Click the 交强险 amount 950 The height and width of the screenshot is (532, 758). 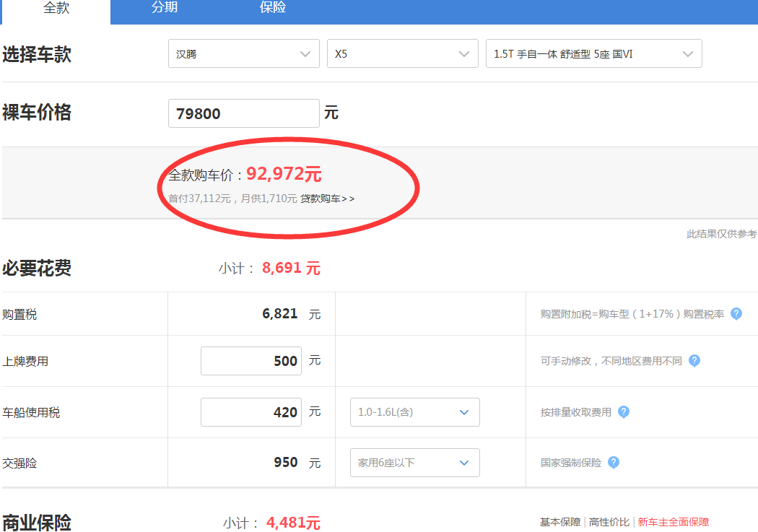tap(286, 463)
